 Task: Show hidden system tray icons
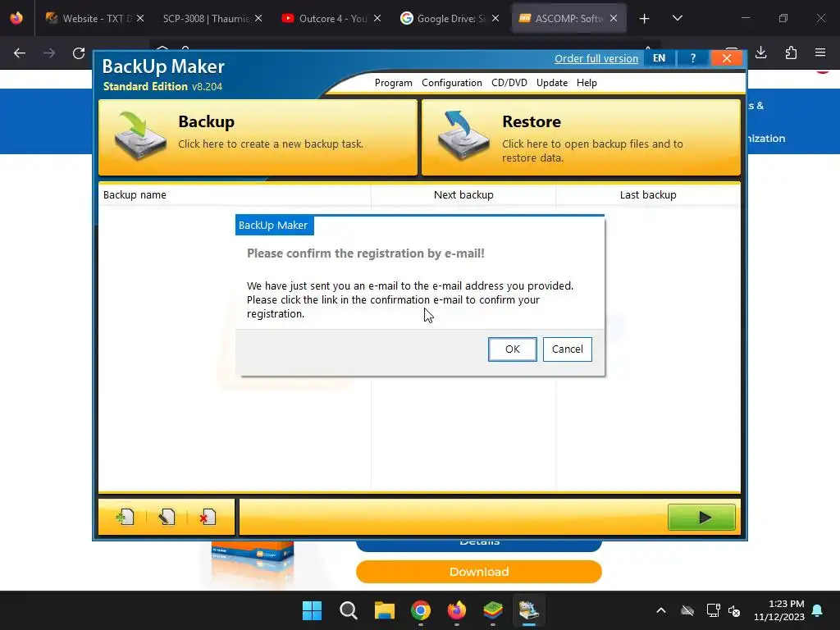(661, 610)
